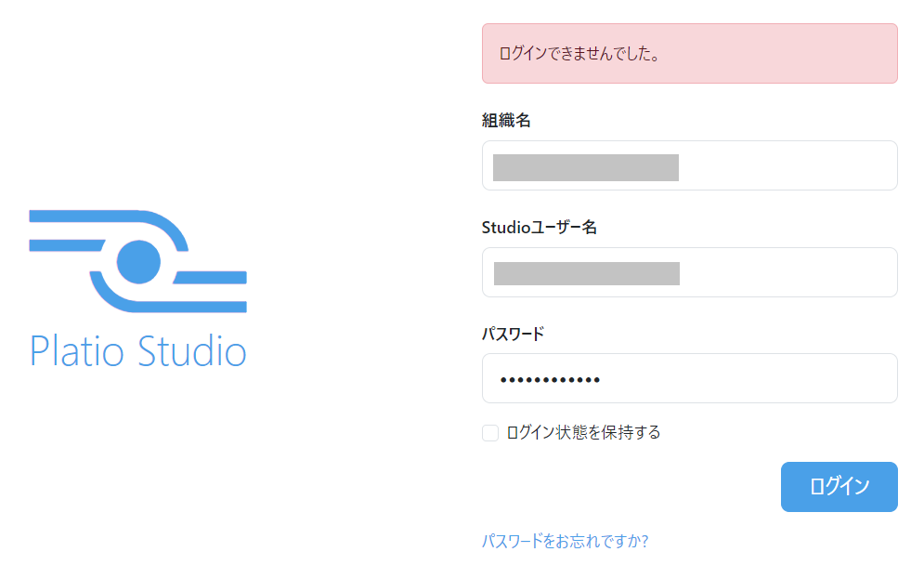Image resolution: width=924 pixels, height=565 pixels.
Task: Click the masked dots in password field
Action: click(550, 379)
